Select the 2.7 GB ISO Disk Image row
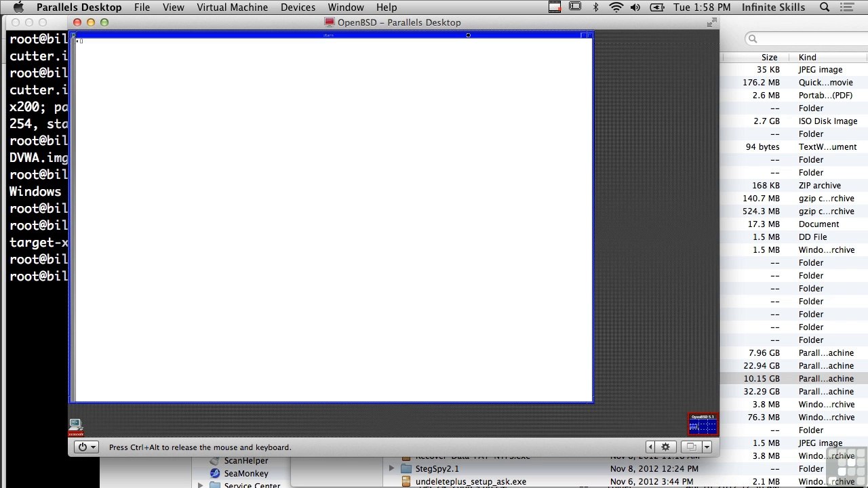 [795, 121]
